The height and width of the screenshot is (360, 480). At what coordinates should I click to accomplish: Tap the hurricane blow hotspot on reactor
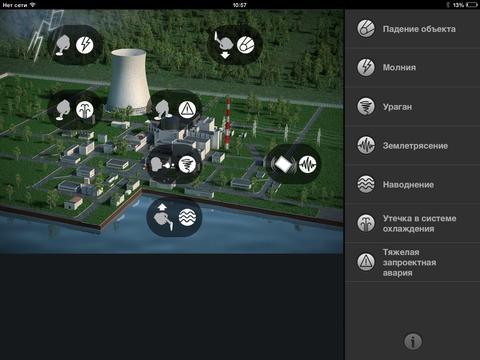coord(174,164)
